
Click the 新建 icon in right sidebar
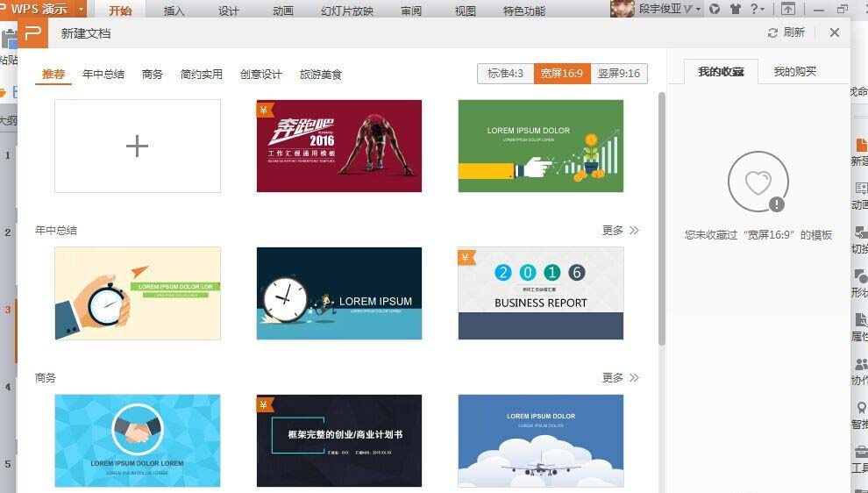point(861,145)
